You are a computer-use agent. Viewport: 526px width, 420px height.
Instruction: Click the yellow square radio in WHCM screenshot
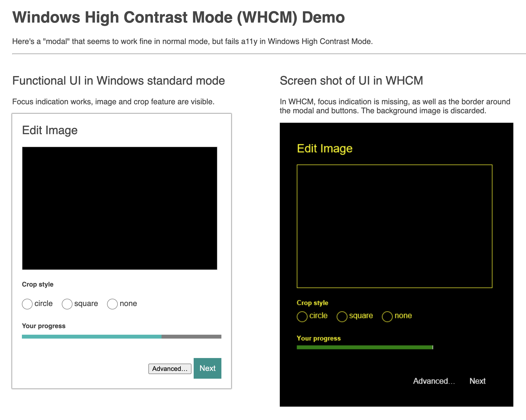pyautogui.click(x=342, y=317)
